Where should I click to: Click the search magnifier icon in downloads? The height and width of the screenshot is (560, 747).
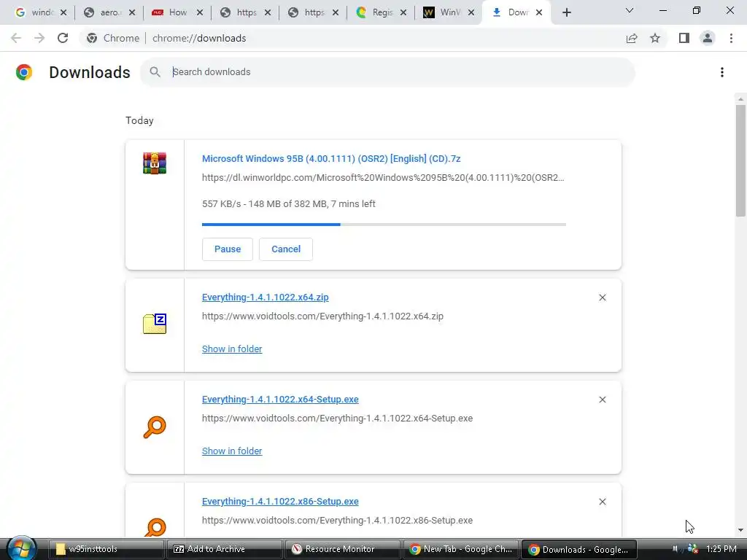155,72
